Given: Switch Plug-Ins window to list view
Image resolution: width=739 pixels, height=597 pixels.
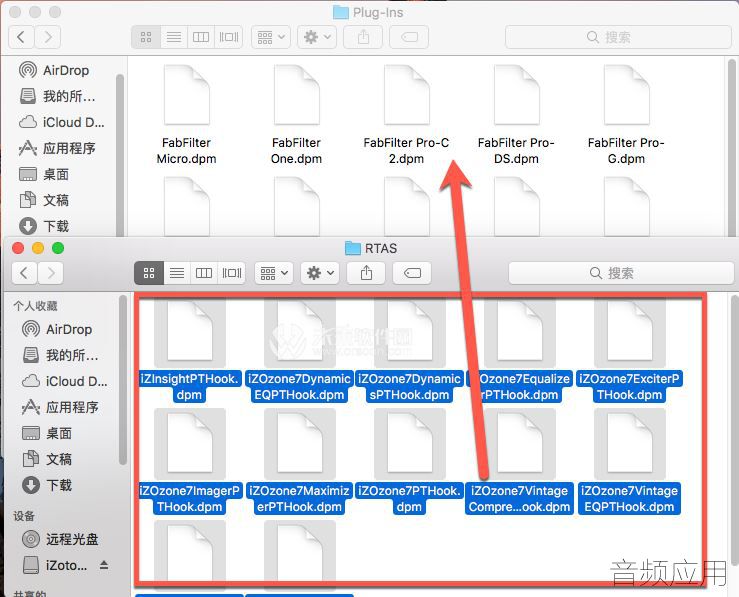Looking at the screenshot, I should pos(174,37).
